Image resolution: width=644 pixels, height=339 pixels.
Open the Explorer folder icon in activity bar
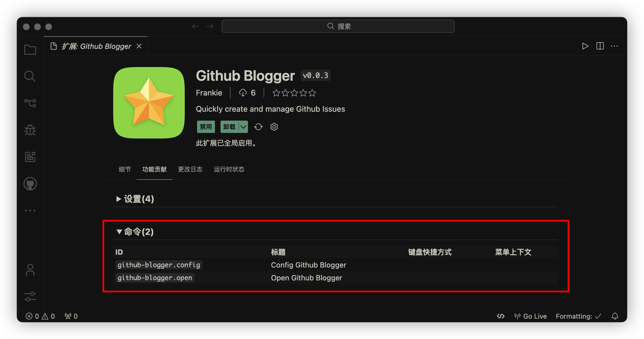[30, 50]
